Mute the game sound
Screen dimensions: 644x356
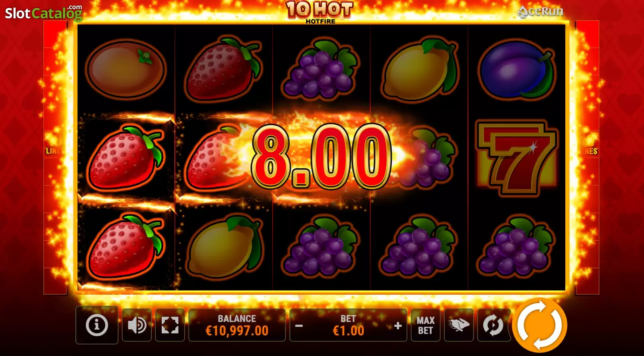[137, 325]
